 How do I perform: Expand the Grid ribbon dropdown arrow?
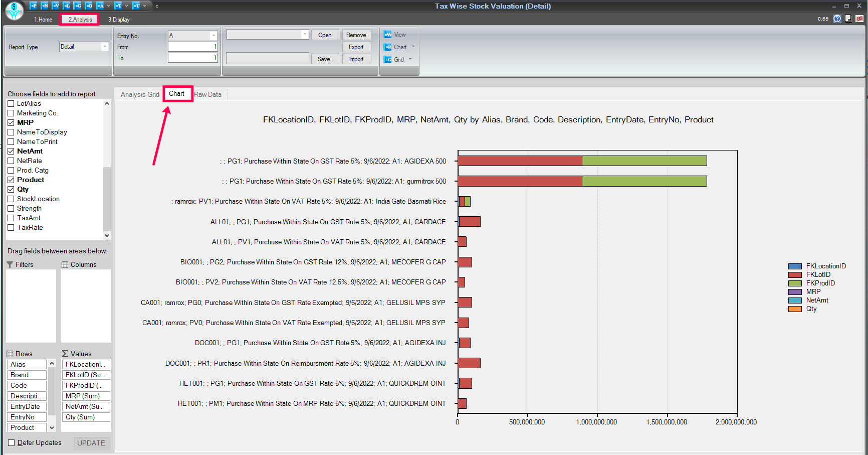[410, 59]
